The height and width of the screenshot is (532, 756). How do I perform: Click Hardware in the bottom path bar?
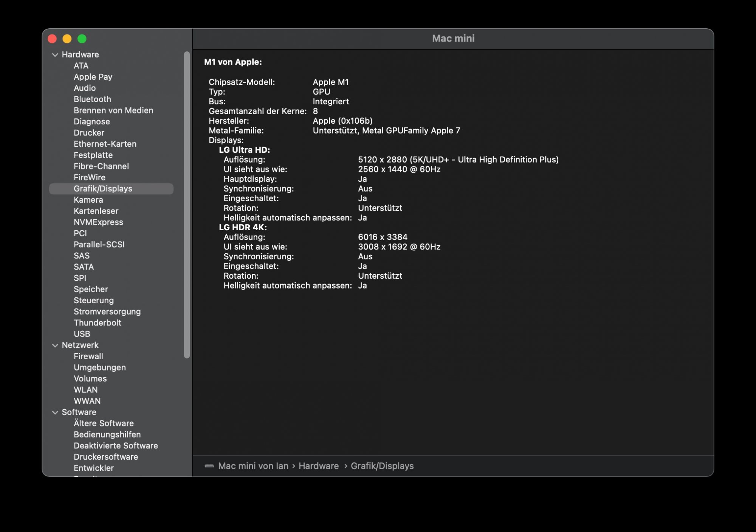click(318, 466)
